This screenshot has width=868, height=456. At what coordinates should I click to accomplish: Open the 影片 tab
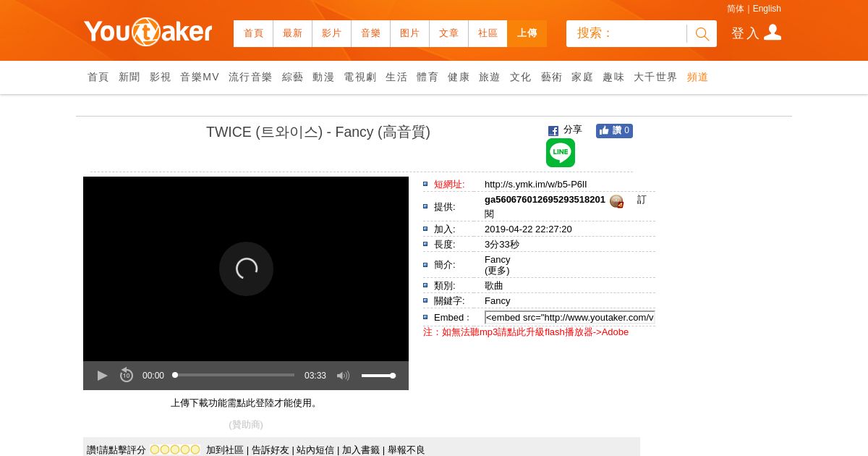pos(331,33)
